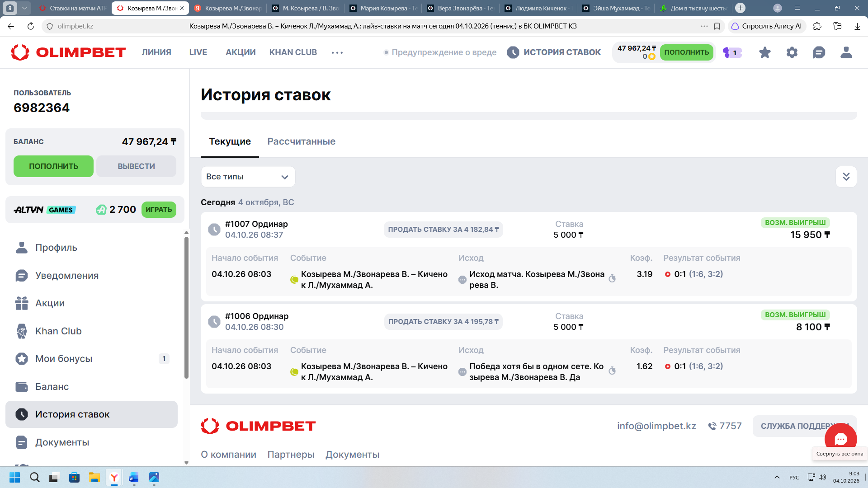Open Windows Start menu
This screenshot has width=868, height=488.
pyautogui.click(x=14, y=477)
